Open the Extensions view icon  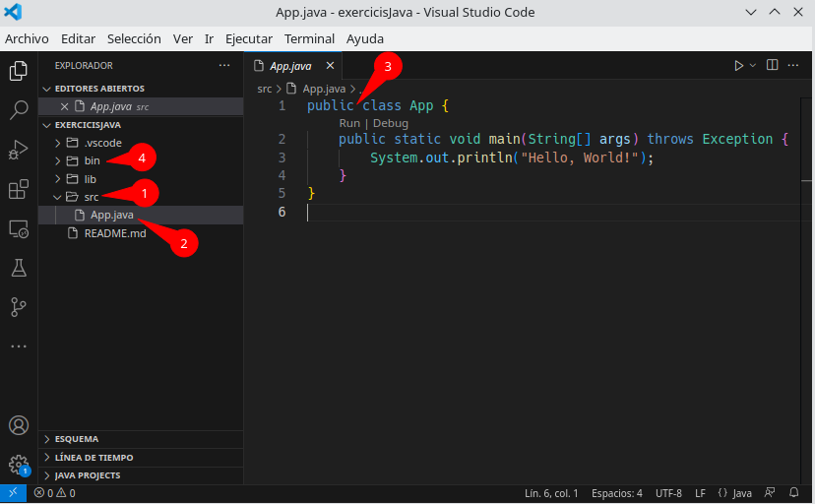coord(19,189)
